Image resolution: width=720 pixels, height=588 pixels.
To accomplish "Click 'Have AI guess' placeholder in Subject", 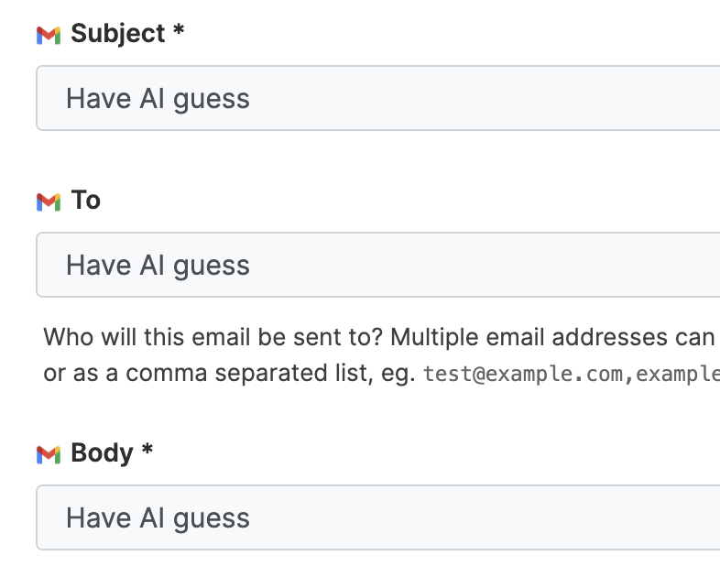I will click(158, 99).
